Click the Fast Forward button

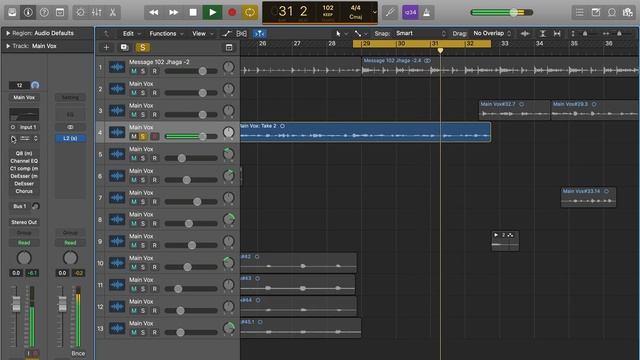(x=173, y=12)
